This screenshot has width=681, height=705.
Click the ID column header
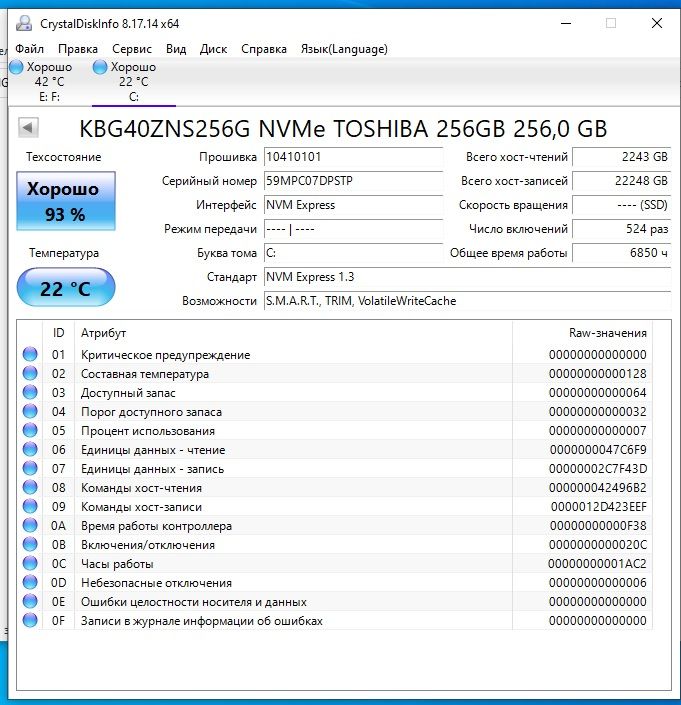click(58, 333)
